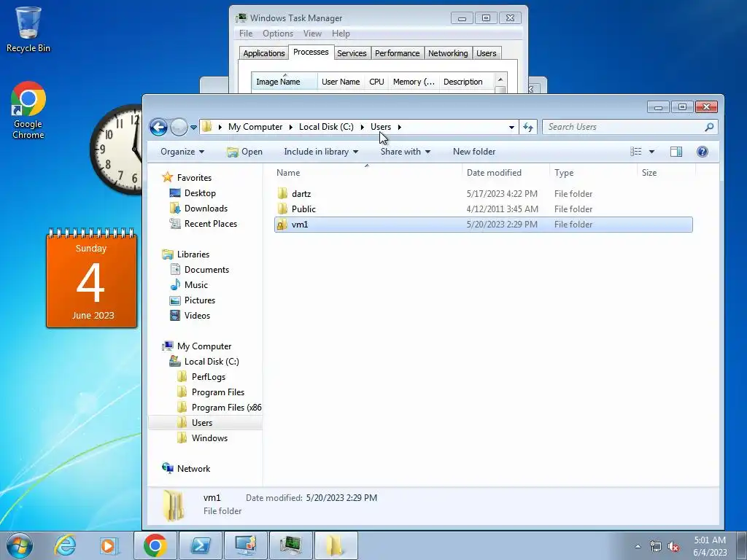Click New folder button

(474, 152)
